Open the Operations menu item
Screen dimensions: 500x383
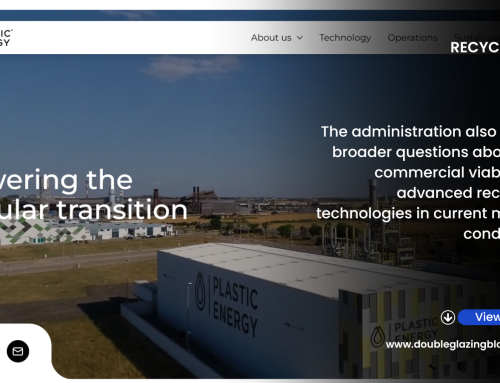click(x=412, y=38)
